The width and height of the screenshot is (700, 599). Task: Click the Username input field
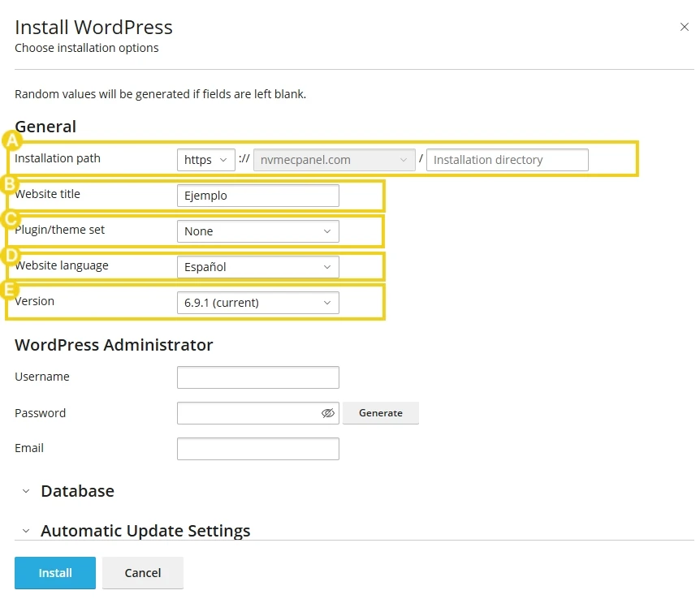point(257,377)
